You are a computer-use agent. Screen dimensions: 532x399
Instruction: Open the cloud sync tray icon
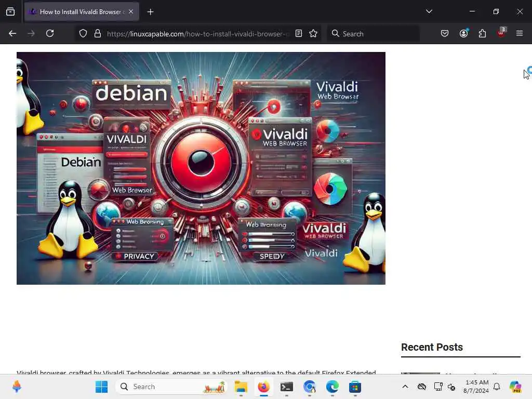tap(422, 387)
